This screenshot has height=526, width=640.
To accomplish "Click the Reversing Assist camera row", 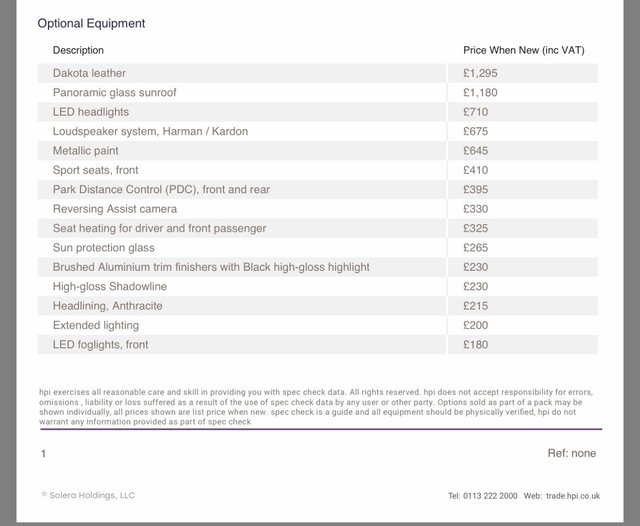I will click(114, 209).
